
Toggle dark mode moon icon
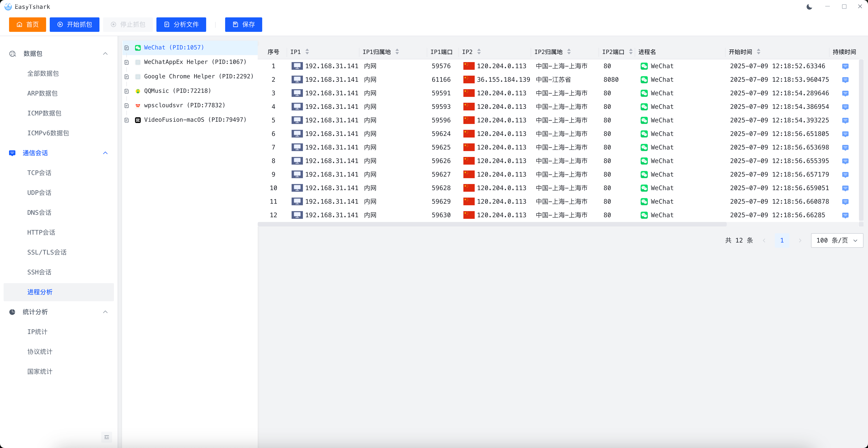click(x=809, y=7)
